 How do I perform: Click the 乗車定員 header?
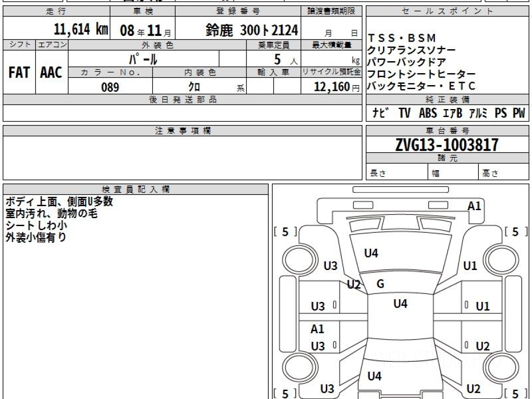point(274,45)
